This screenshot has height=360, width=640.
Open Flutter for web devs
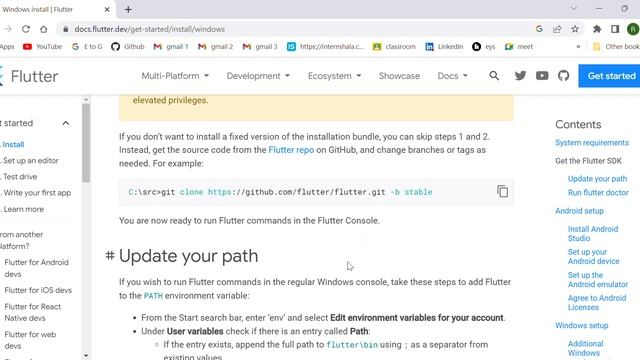30,340
